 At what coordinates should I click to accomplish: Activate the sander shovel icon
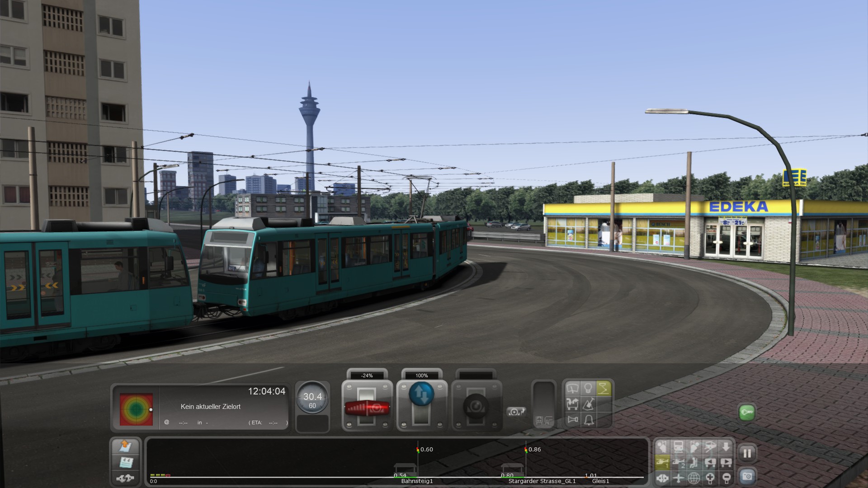pos(588,404)
